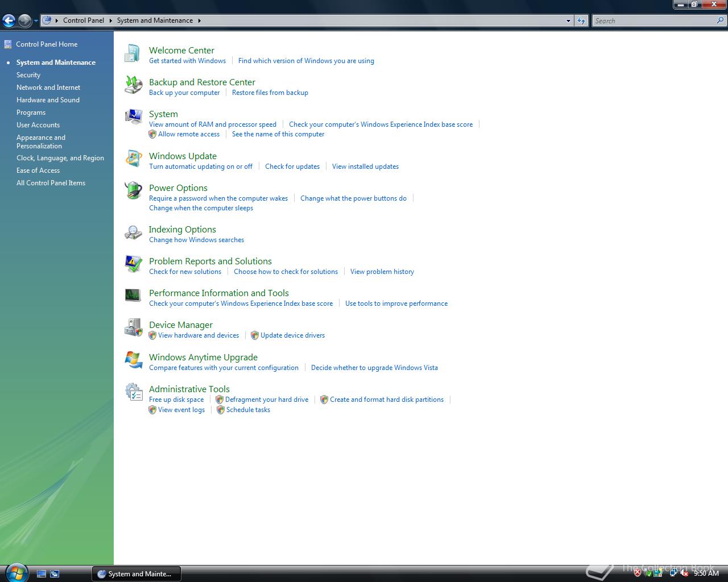Expand arrow after Control Panel breadcrumb
The width and height of the screenshot is (728, 582).
(x=110, y=20)
